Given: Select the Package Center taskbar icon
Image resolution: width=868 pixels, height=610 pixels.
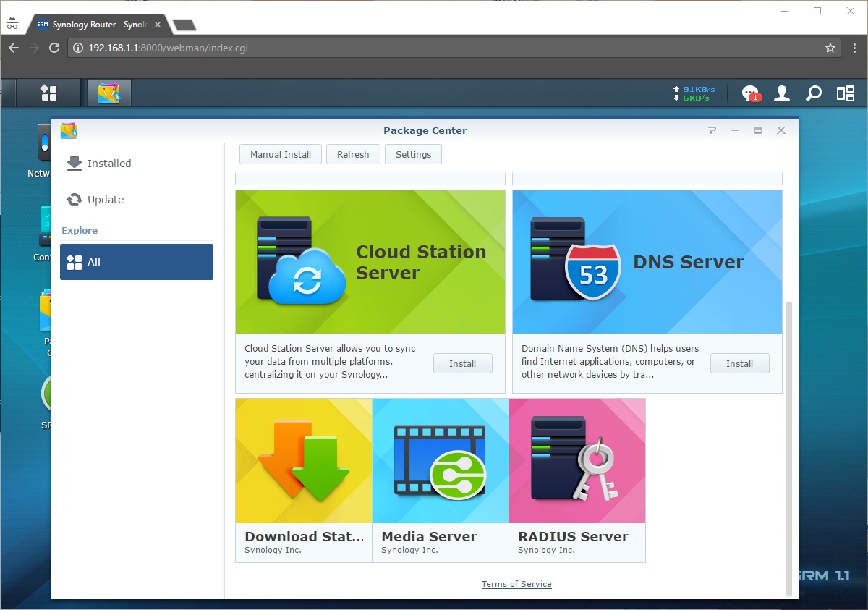Looking at the screenshot, I should (x=109, y=93).
